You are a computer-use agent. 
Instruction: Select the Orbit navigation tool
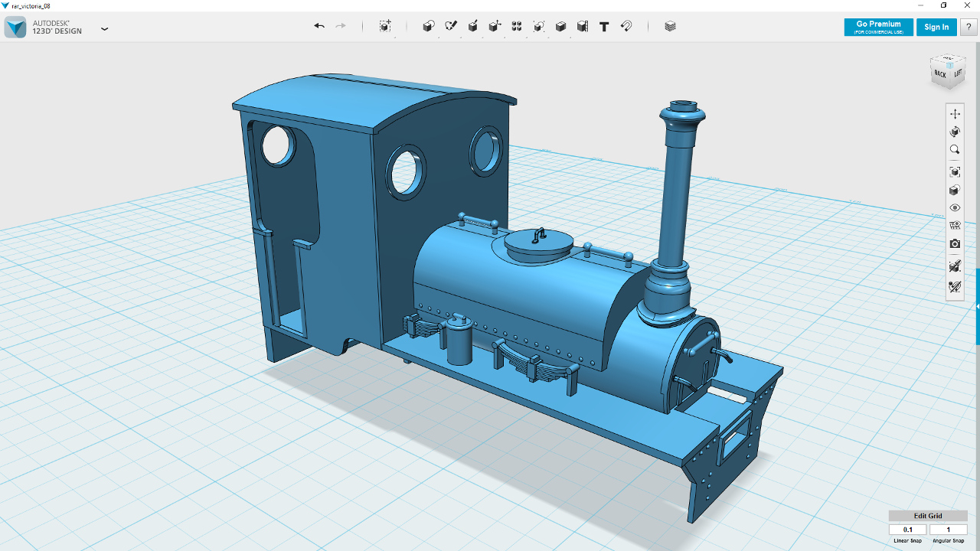[955, 132]
